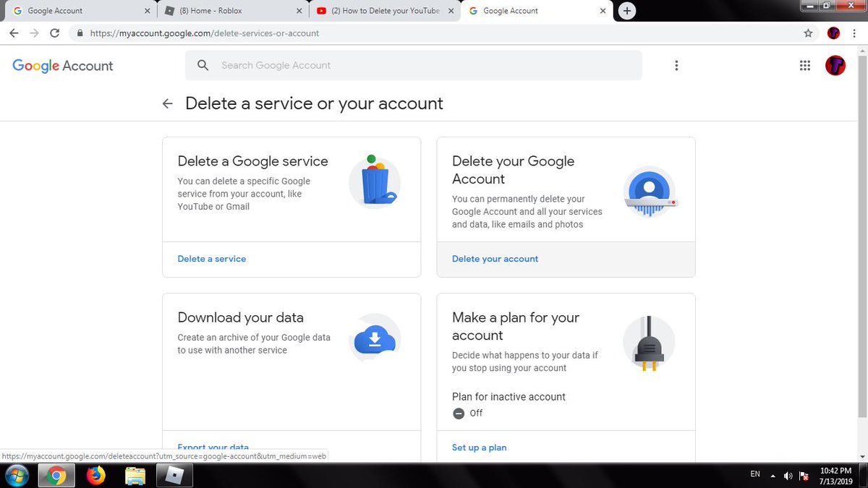The height and width of the screenshot is (488, 868).
Task: Open the Windows Start menu
Action: point(16,475)
